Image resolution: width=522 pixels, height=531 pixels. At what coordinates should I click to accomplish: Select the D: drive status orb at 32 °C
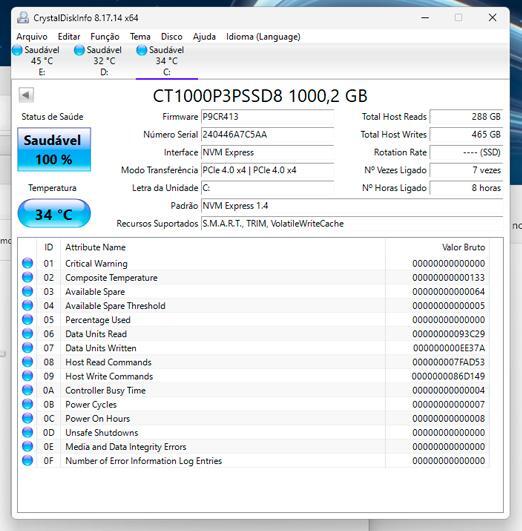(79, 50)
